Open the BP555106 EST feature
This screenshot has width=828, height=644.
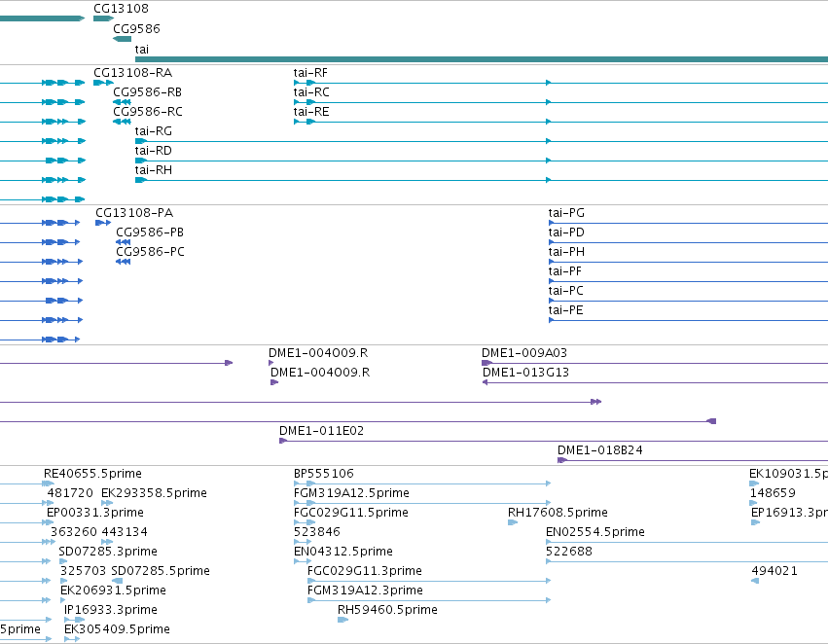[422, 483]
